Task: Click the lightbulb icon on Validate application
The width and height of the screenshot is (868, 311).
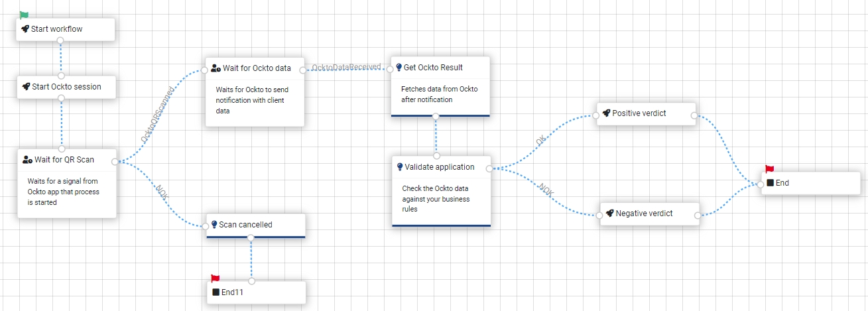Action: pyautogui.click(x=400, y=167)
